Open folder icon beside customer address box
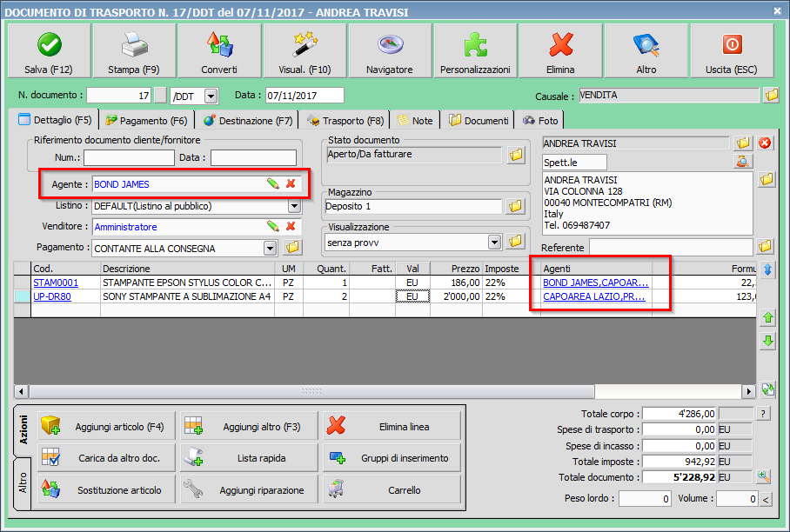The height and width of the screenshot is (532, 790). 767,179
